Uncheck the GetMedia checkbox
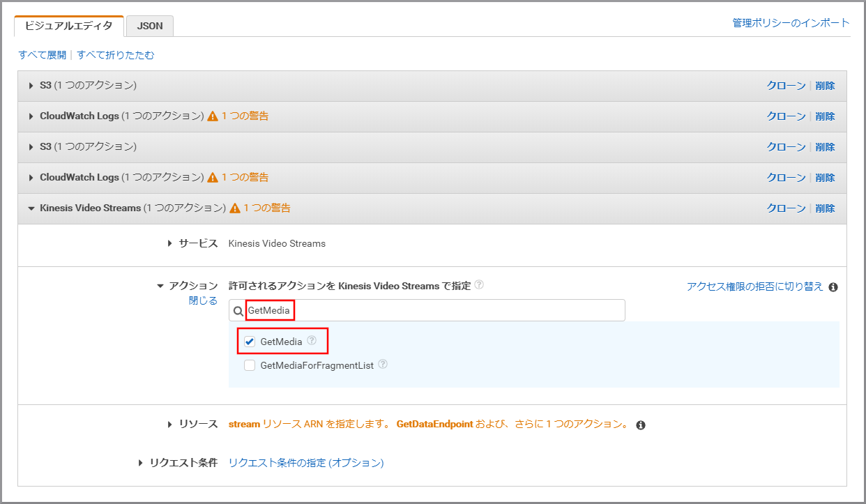The height and width of the screenshot is (504, 866). coord(250,342)
